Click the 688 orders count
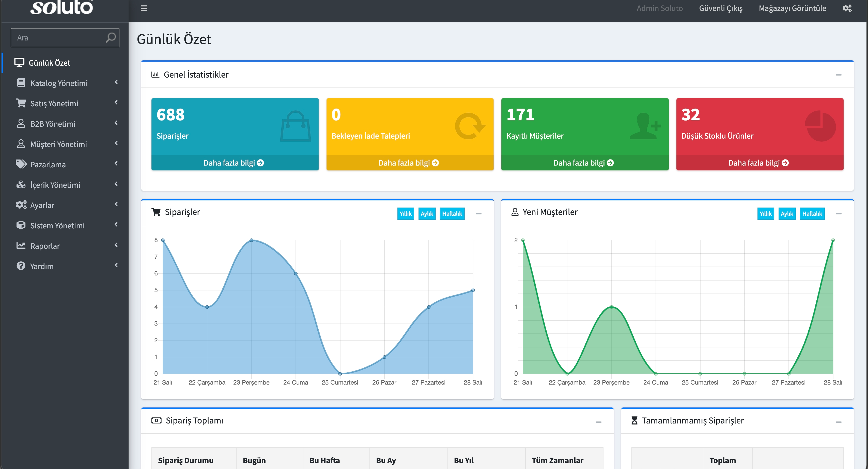Screen dimensions: 868x469 point(170,115)
